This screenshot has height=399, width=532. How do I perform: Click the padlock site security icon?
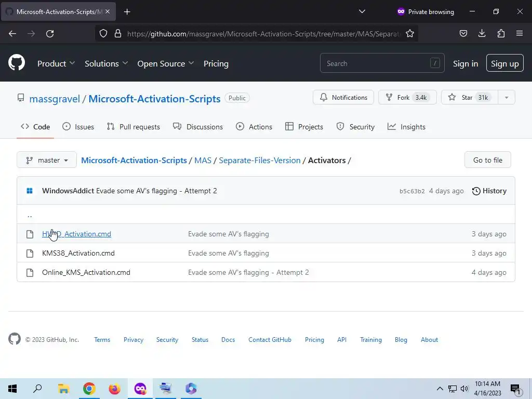[118, 34]
